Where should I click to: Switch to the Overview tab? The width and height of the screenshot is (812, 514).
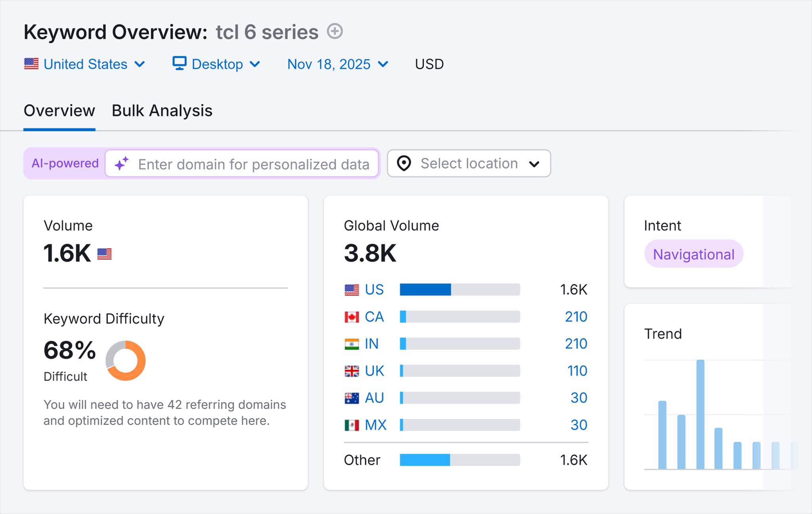pos(59,111)
